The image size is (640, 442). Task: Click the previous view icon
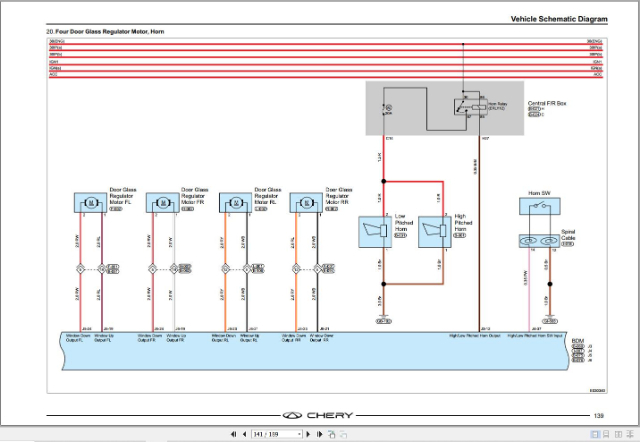pyautogui.click(x=331, y=434)
